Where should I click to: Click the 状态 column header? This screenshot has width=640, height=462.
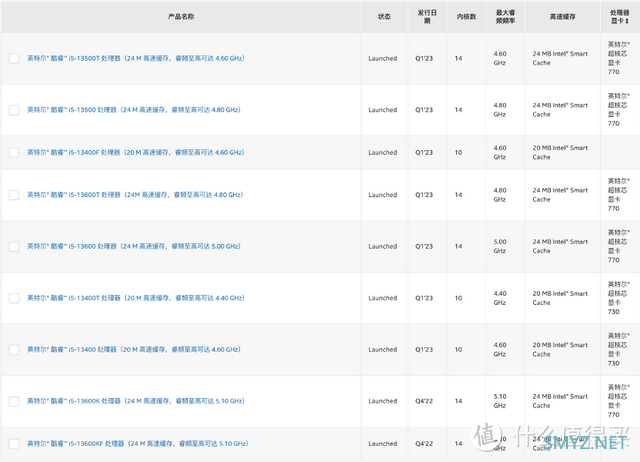384,17
